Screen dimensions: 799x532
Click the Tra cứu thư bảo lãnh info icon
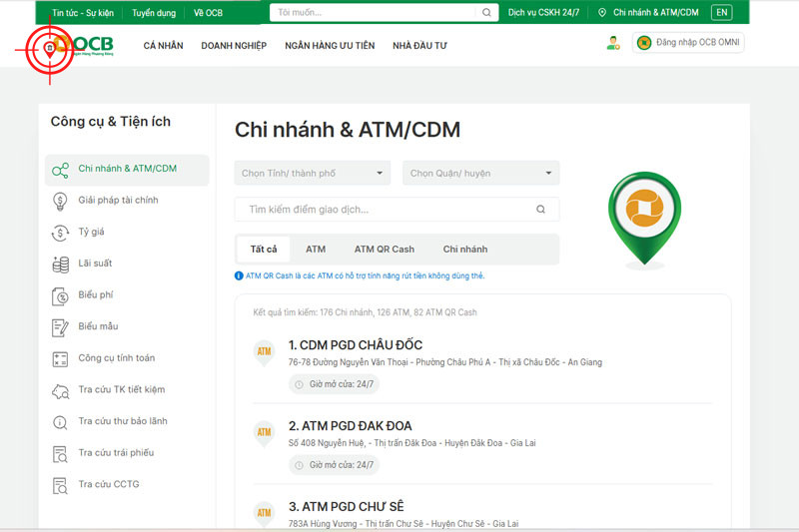coord(60,422)
